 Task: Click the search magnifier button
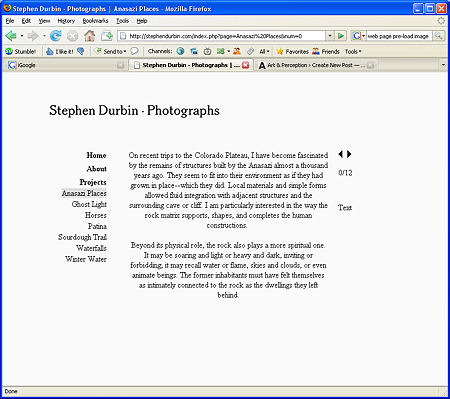438,36
